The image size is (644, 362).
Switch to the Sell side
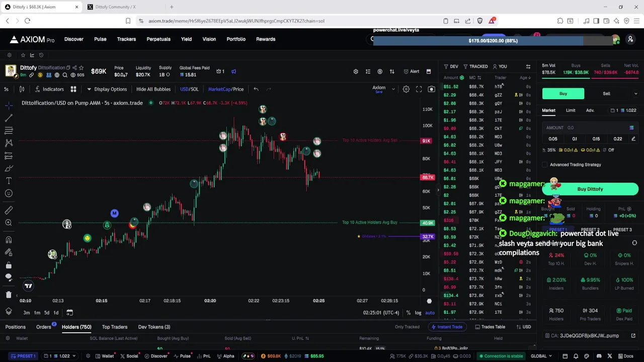pyautogui.click(x=606, y=94)
